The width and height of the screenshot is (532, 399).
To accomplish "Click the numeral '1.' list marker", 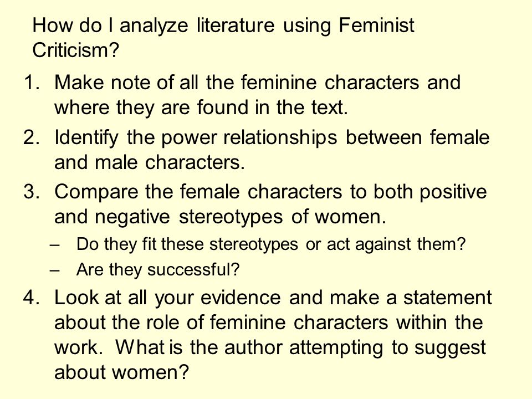I will pyautogui.click(x=32, y=83).
